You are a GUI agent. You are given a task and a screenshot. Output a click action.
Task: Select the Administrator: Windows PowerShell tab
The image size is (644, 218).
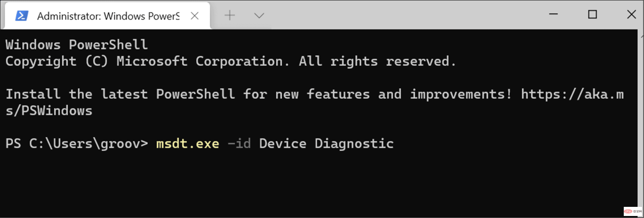click(108, 16)
